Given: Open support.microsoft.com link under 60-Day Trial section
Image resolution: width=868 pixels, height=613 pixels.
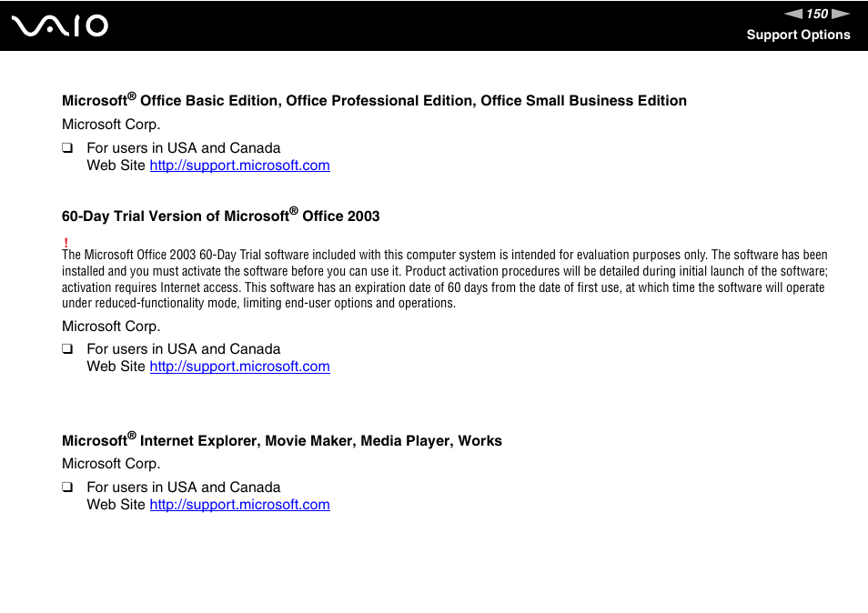Looking at the screenshot, I should point(239,367).
